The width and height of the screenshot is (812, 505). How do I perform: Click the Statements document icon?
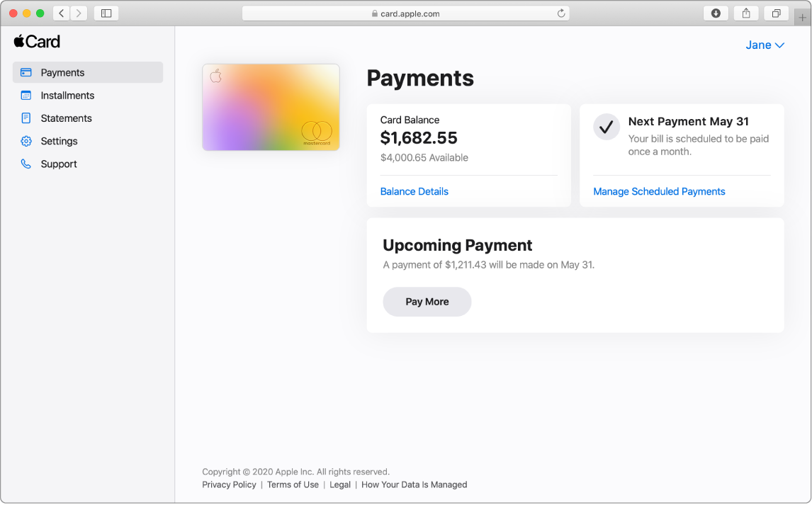26,118
